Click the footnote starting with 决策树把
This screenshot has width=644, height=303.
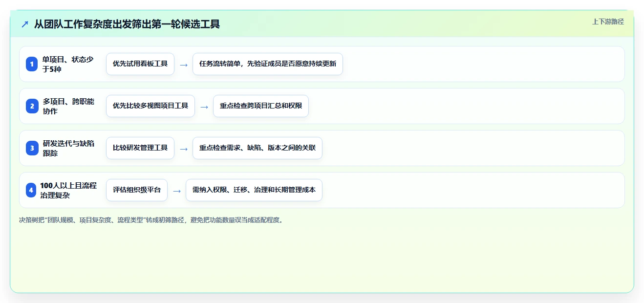(x=151, y=220)
